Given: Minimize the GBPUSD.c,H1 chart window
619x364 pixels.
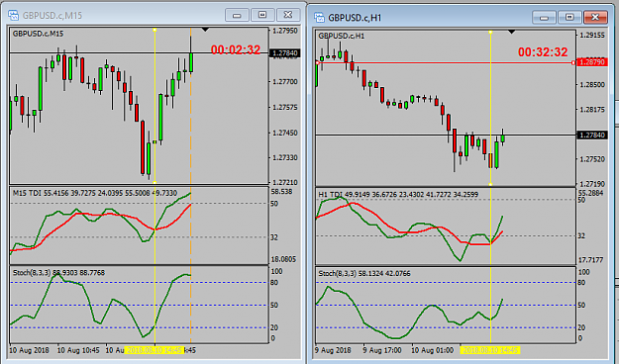Looking at the screenshot, I should [544, 18].
